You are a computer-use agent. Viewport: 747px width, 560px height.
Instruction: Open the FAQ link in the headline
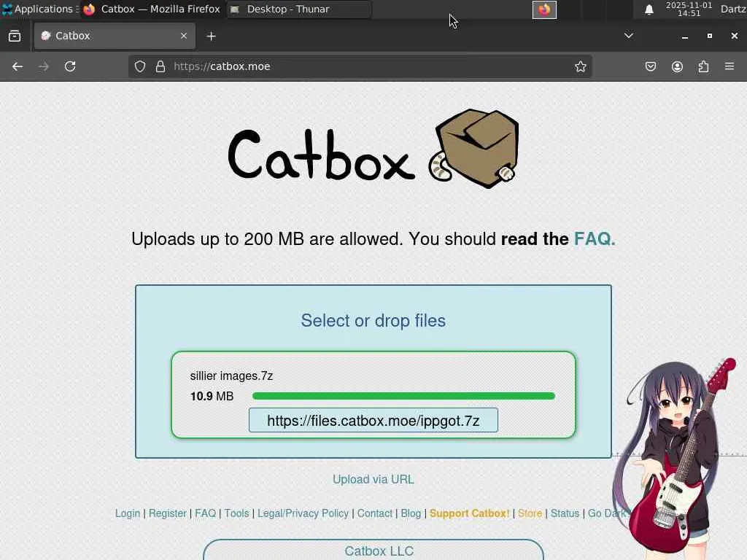click(594, 239)
